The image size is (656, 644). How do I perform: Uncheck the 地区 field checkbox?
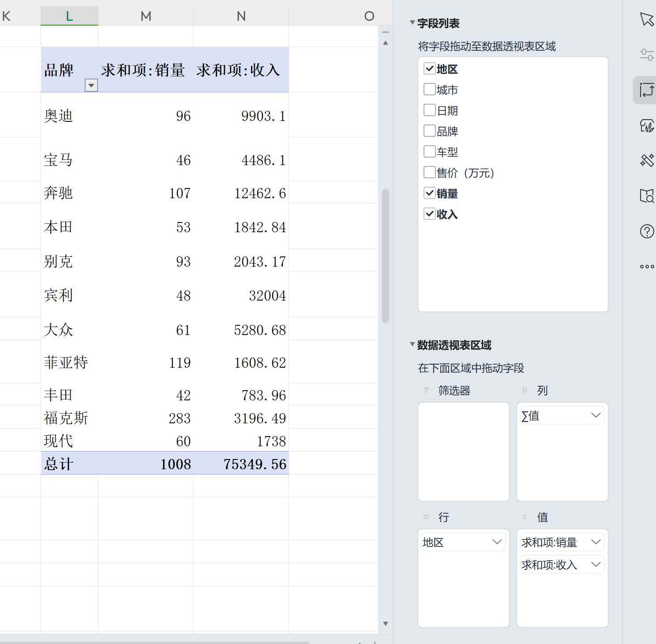coord(430,68)
